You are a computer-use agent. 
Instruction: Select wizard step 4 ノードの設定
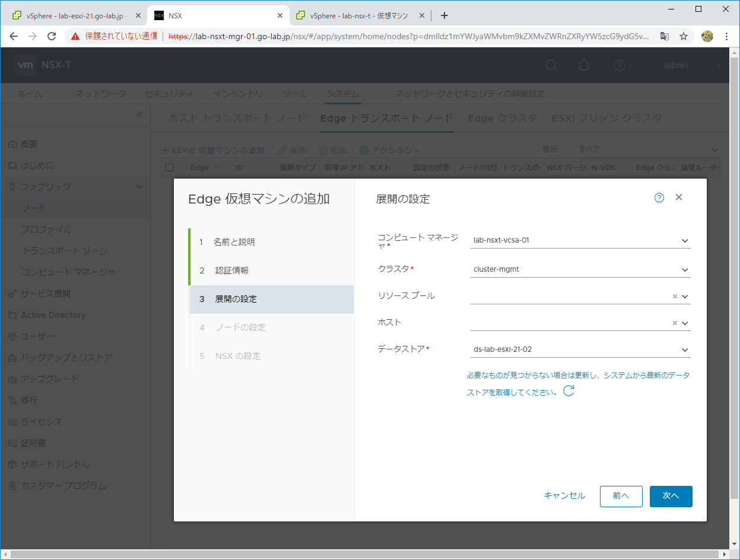271,327
